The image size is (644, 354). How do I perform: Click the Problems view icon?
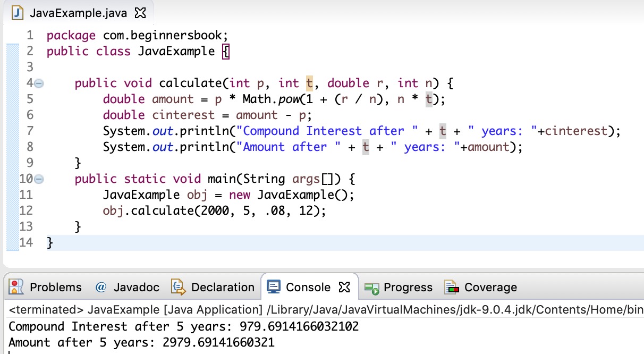click(x=18, y=288)
